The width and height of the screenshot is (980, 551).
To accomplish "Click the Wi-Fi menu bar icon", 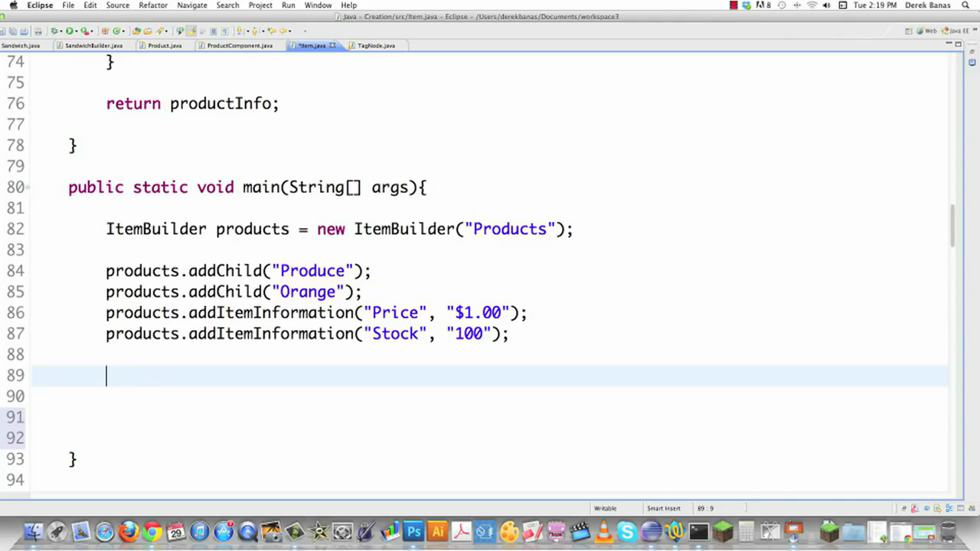I will (812, 5).
